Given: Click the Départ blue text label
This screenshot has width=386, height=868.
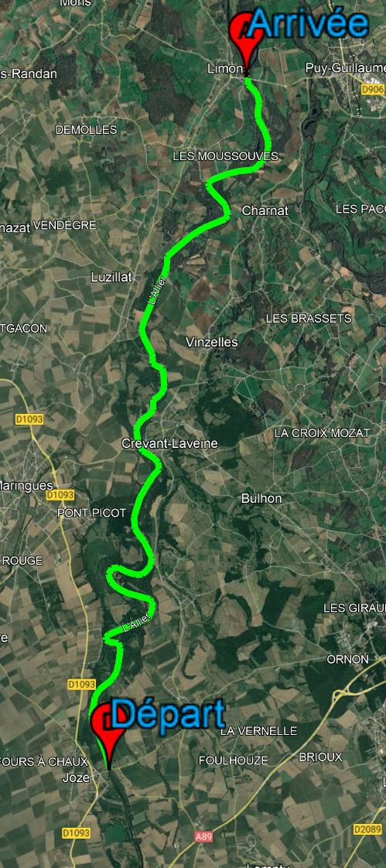Looking at the screenshot, I should [169, 713].
